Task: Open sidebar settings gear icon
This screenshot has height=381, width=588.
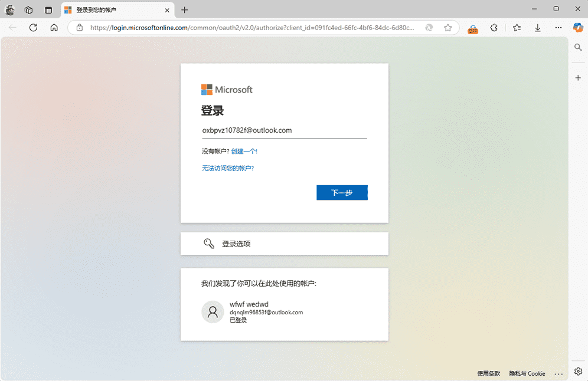Action: click(x=578, y=371)
